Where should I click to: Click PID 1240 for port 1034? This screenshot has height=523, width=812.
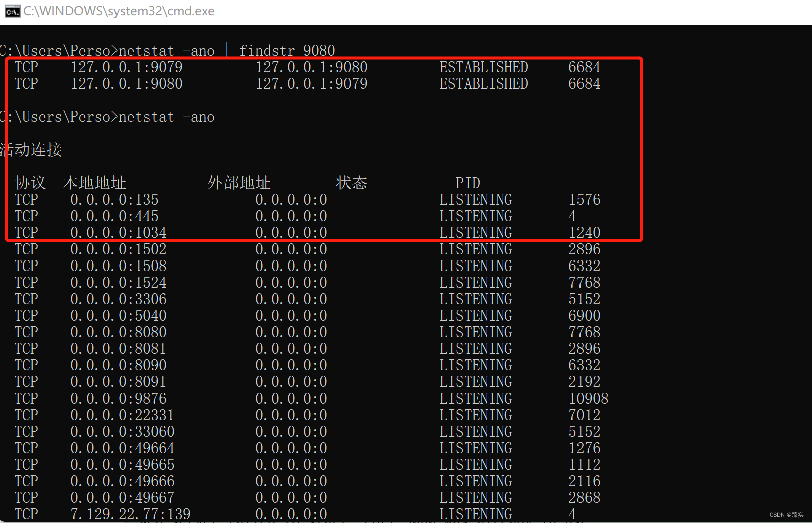point(585,233)
